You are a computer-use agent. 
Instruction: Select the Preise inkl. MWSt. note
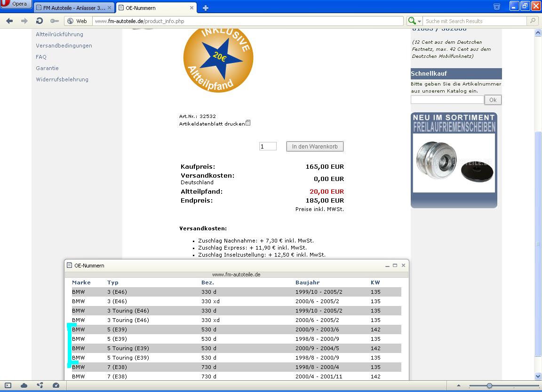pos(320,209)
